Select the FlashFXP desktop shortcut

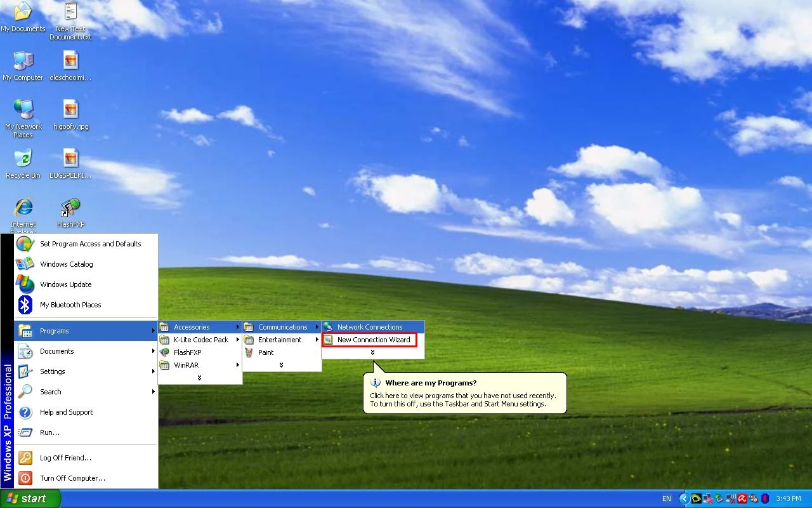pos(70,213)
